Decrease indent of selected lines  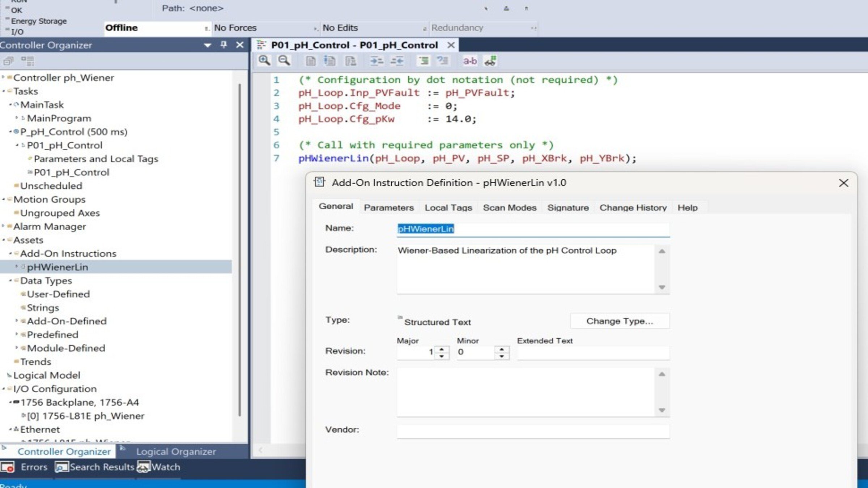[397, 61]
